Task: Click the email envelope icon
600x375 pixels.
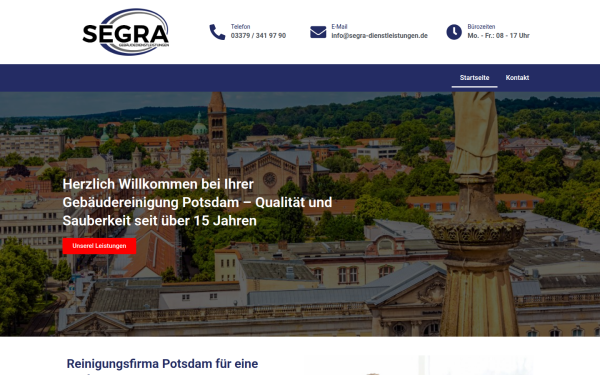Action: click(318, 32)
